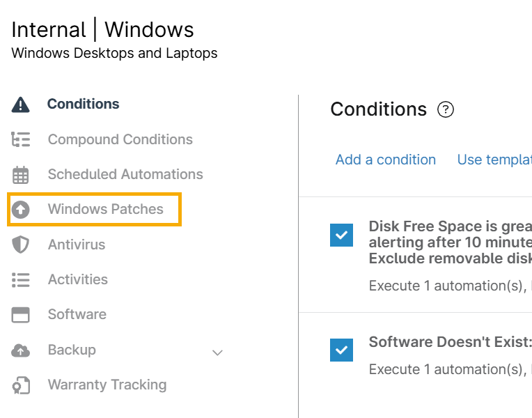Click the Warranty Tracking document icon

tap(21, 385)
